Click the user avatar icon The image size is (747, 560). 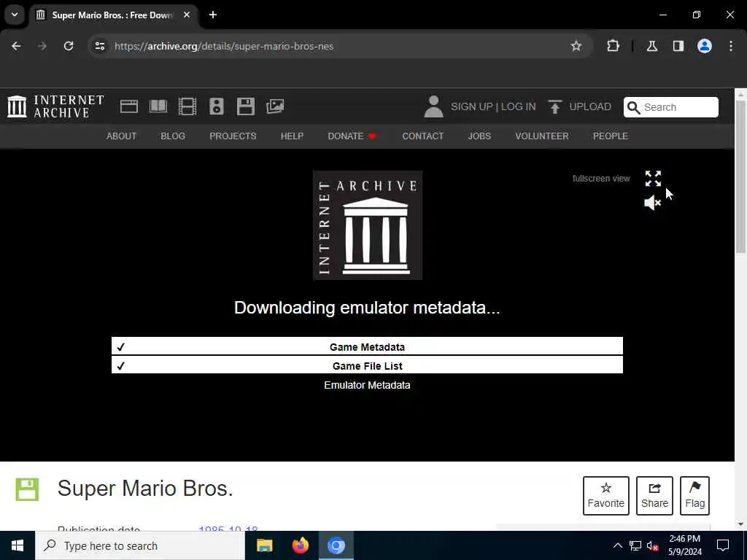(x=433, y=106)
